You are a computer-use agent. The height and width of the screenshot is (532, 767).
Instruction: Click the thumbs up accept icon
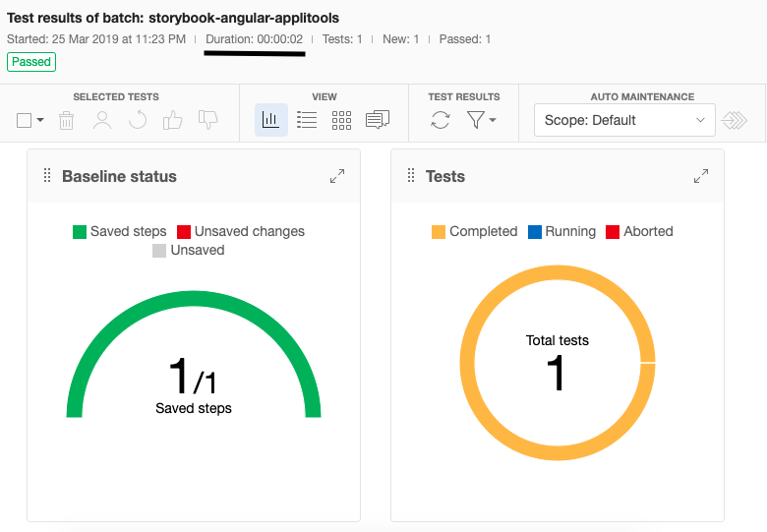[173, 120]
